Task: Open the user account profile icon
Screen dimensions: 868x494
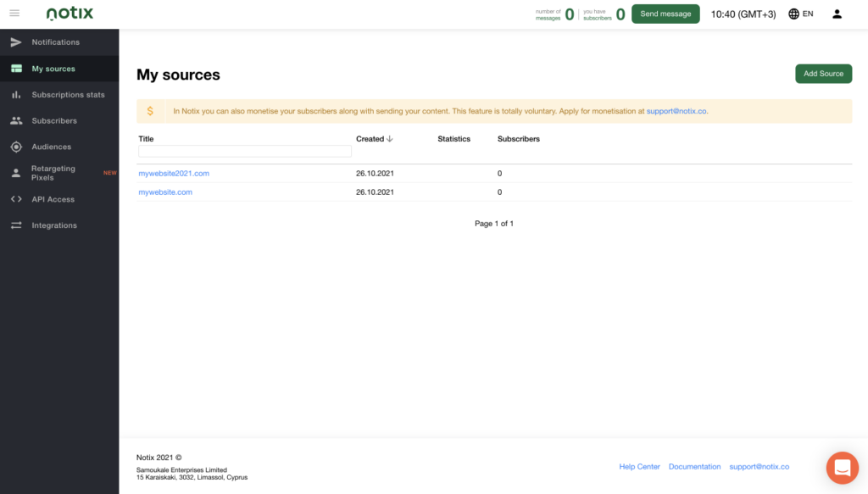Action: [x=837, y=14]
